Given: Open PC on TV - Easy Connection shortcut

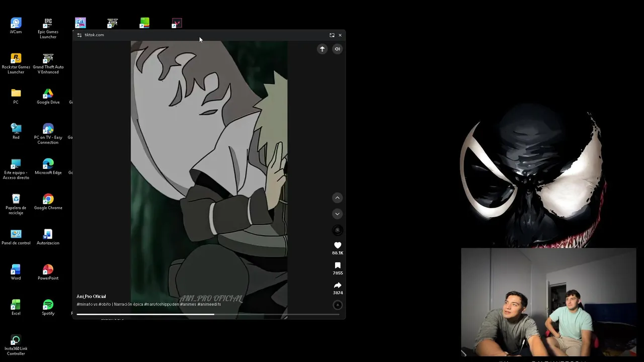Looking at the screenshot, I should (48, 134).
